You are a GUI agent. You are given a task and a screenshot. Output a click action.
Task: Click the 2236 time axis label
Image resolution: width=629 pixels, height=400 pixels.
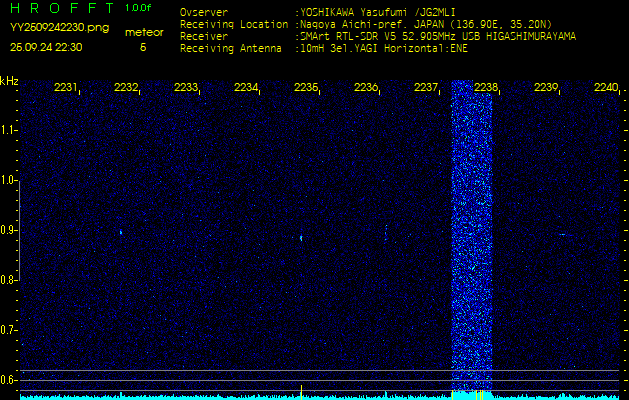pos(365,87)
